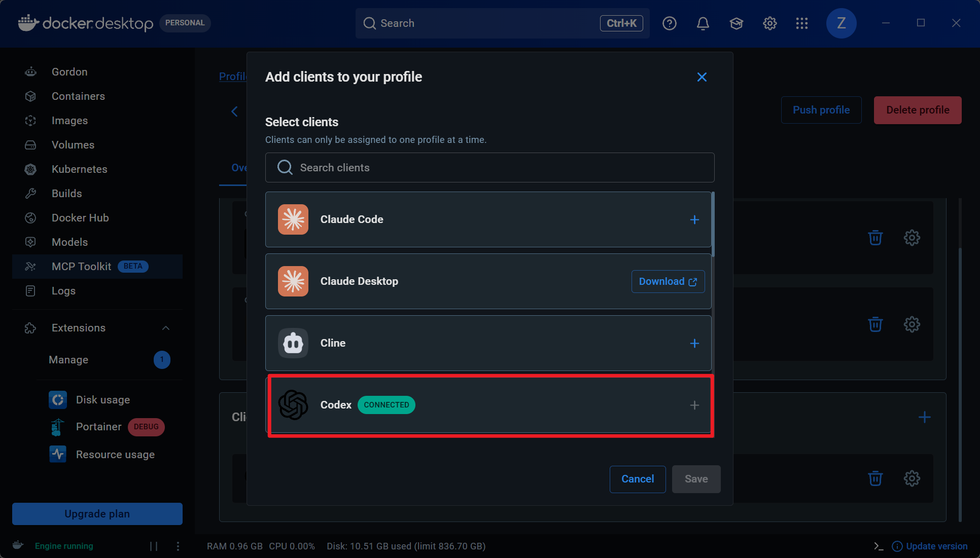Open client row settings gear
980x558 pixels.
tap(912, 478)
